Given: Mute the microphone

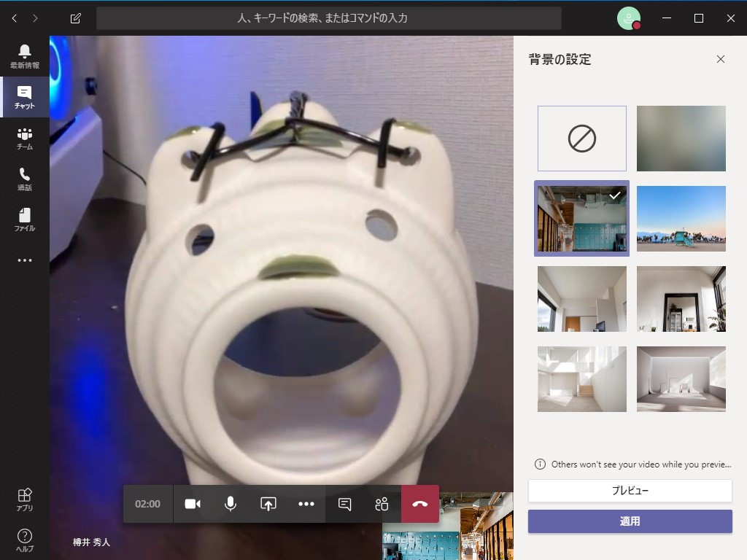Looking at the screenshot, I should (231, 503).
